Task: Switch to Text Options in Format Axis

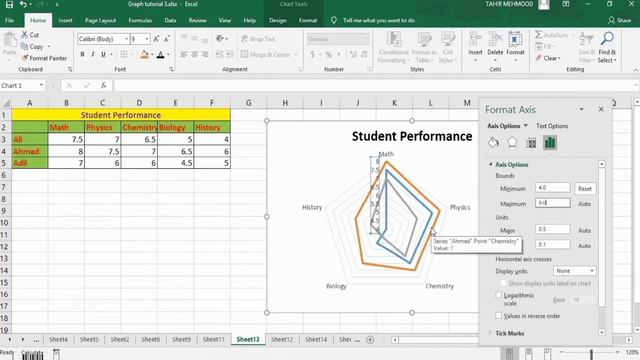Action: coord(552,126)
